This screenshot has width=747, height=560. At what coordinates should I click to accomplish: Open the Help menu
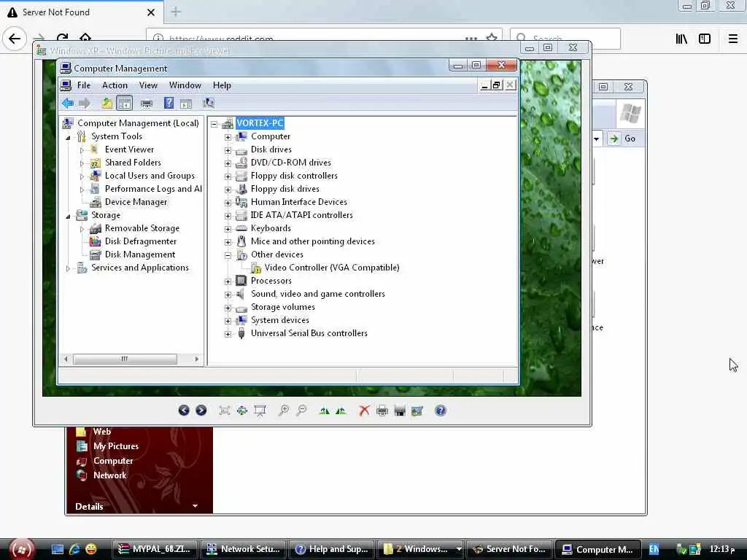[x=222, y=85]
